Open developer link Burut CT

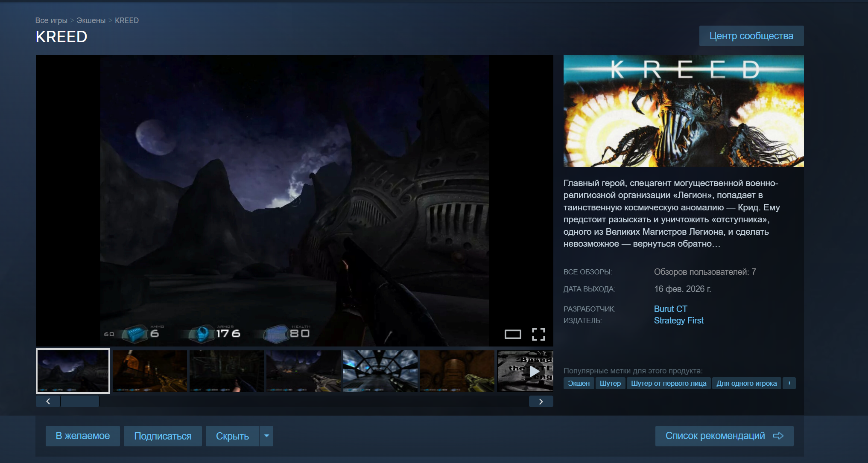(670, 309)
